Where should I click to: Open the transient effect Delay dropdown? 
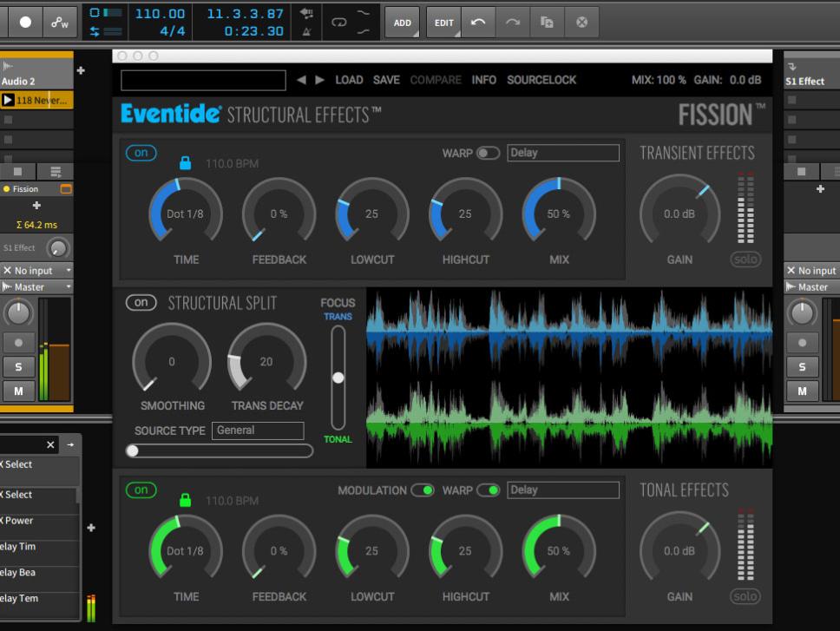click(562, 153)
